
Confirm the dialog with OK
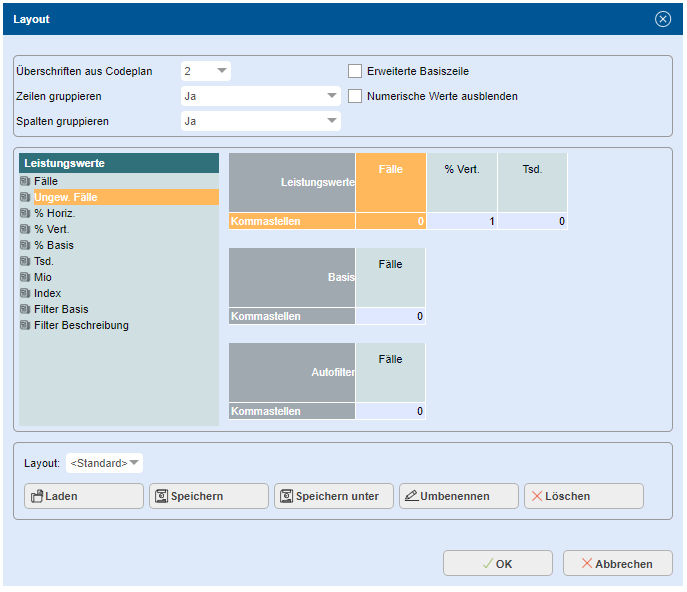pyautogui.click(x=497, y=564)
